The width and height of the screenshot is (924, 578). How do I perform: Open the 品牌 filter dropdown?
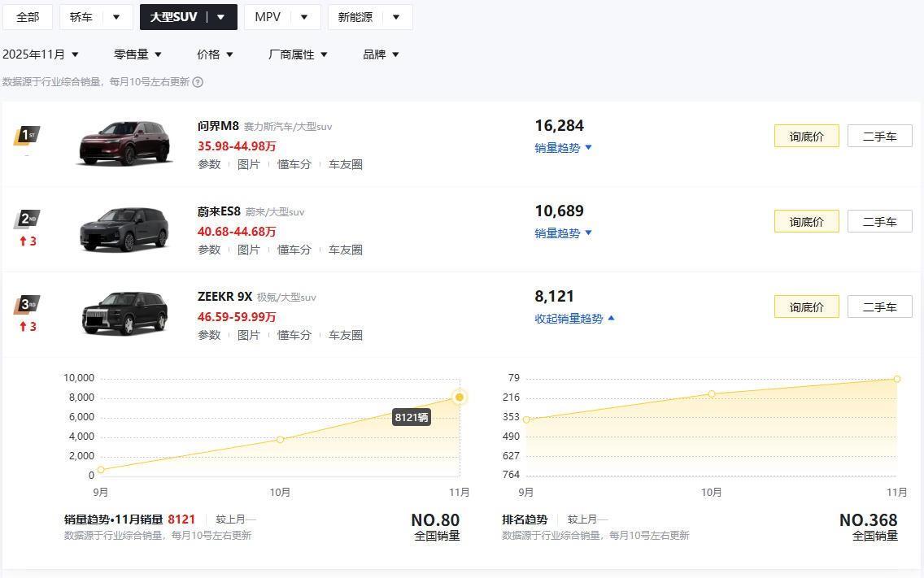[381, 54]
